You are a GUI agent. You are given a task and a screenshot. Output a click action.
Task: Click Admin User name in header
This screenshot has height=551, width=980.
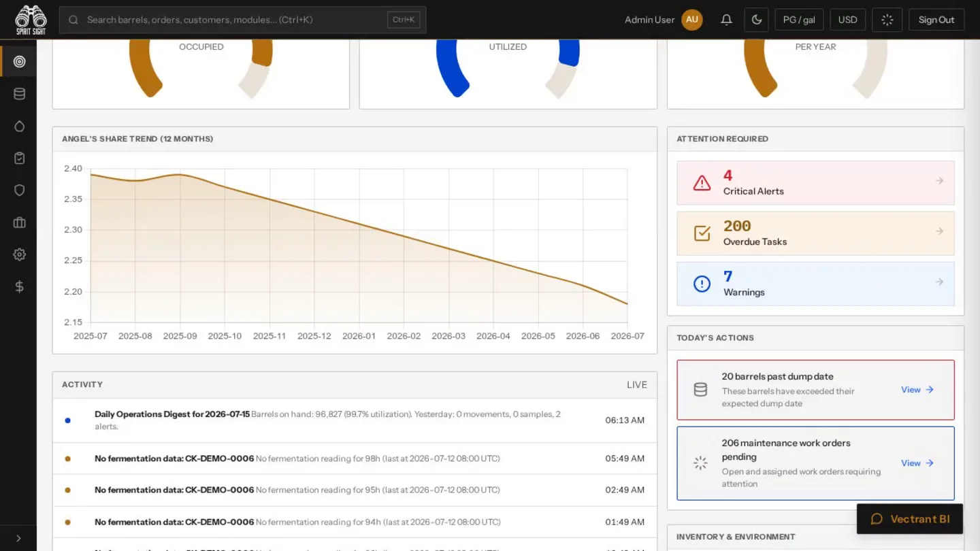point(649,20)
